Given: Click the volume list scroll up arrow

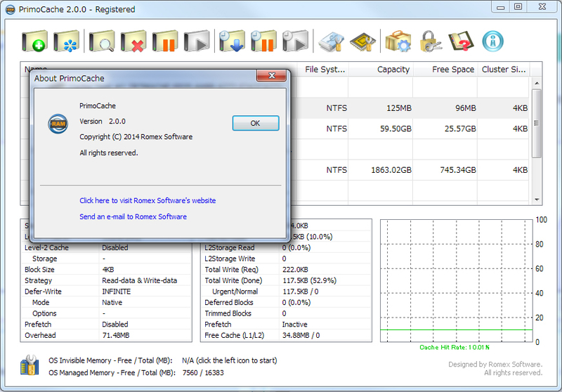Looking at the screenshot, I should 537,83.
